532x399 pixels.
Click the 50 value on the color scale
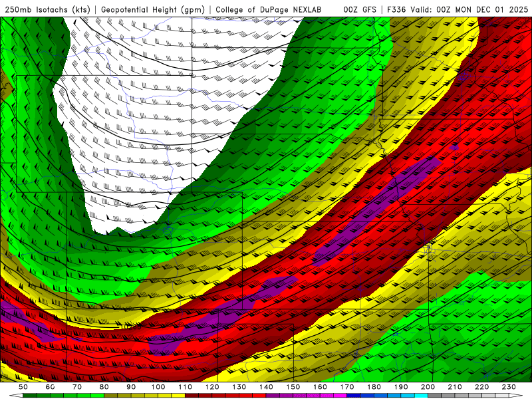pyautogui.click(x=23, y=387)
